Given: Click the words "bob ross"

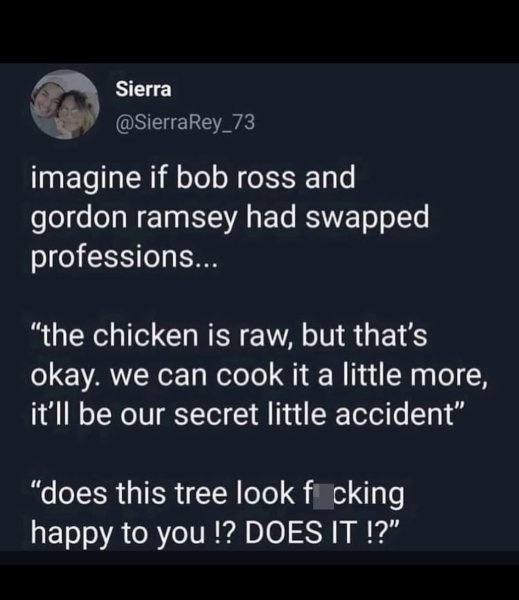Looking at the screenshot, I should click(236, 178).
